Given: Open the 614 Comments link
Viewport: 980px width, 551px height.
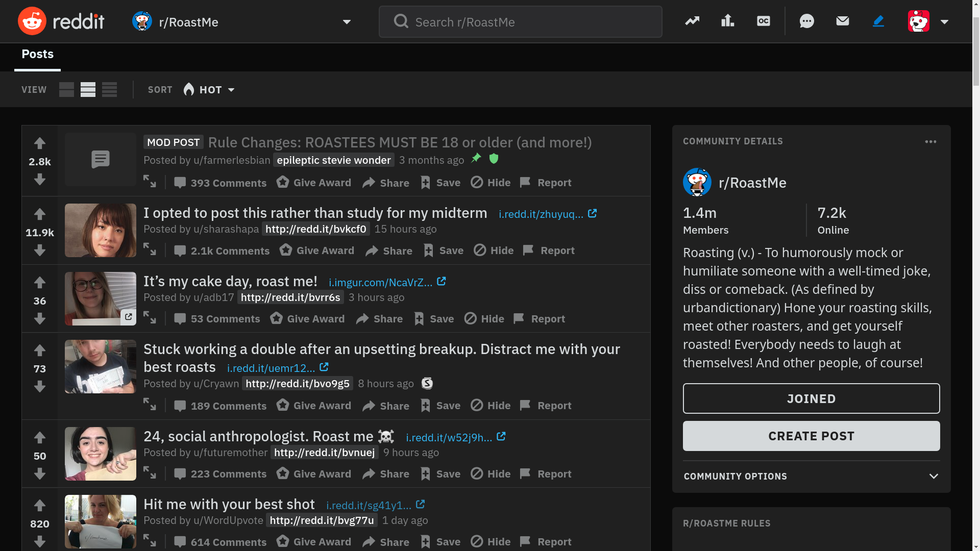Looking at the screenshot, I should [220, 542].
